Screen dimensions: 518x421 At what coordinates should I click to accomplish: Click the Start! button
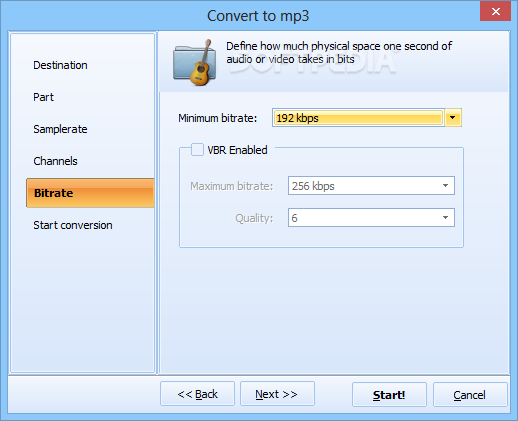[389, 395]
